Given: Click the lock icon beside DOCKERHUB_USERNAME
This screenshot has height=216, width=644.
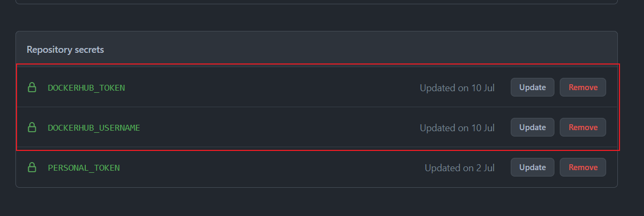Looking at the screenshot, I should coord(32,127).
